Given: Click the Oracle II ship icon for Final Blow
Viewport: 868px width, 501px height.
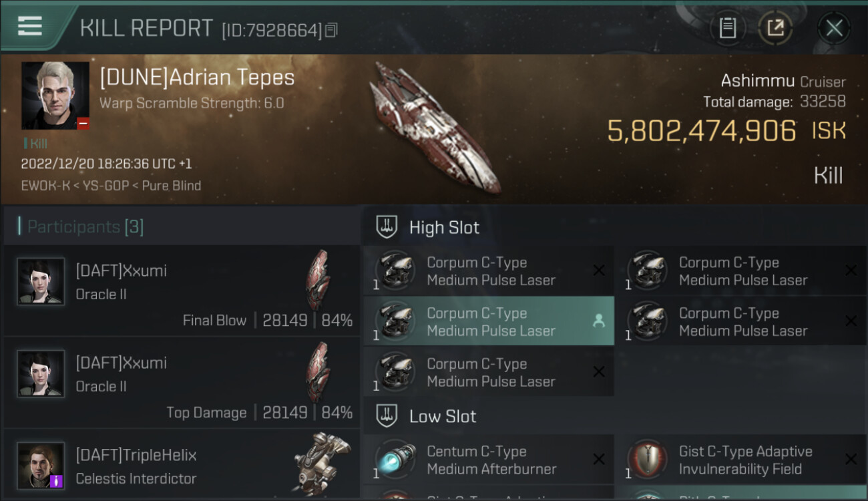Looking at the screenshot, I should 318,279.
